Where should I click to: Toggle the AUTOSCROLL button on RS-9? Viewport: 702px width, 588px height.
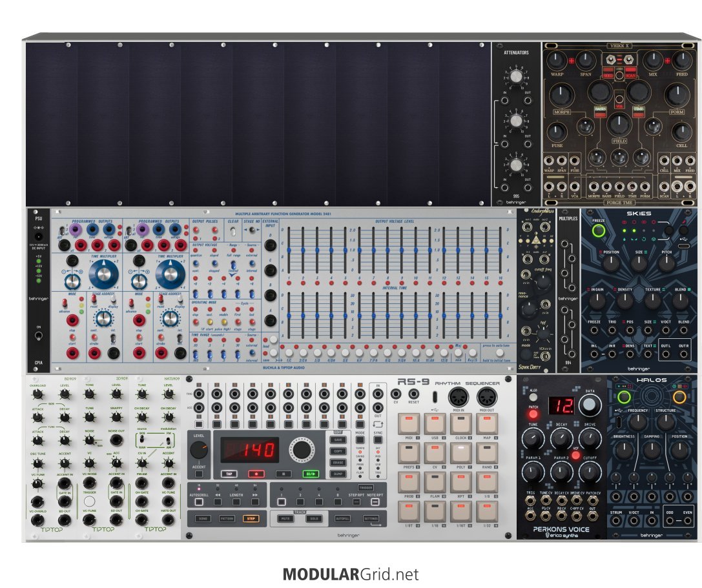click(200, 502)
